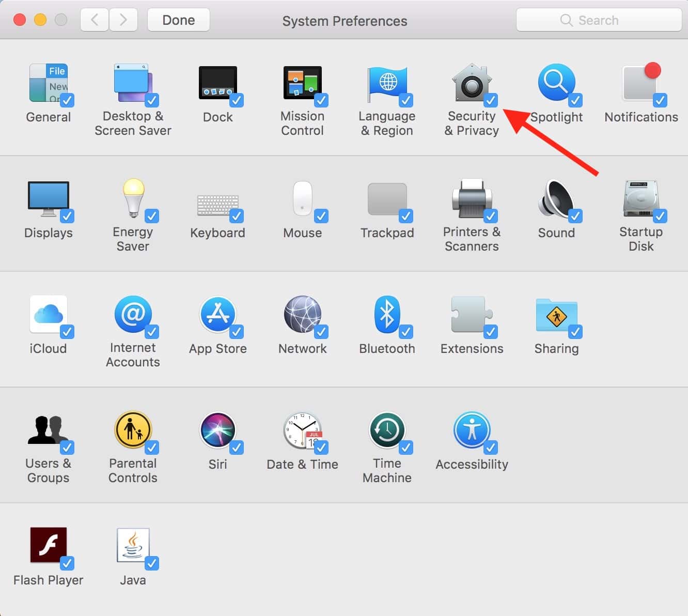Image resolution: width=688 pixels, height=616 pixels.
Task: Open Users & Groups settings
Action: pos(48,430)
